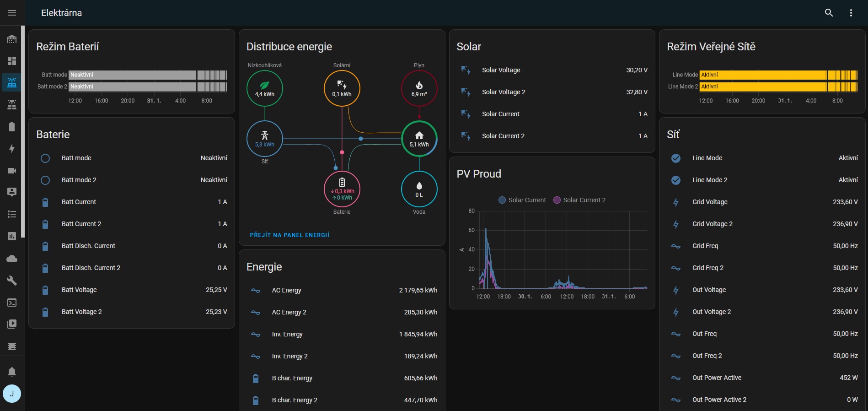
Task: Open the three-dot overflow menu
Action: pyautogui.click(x=851, y=13)
